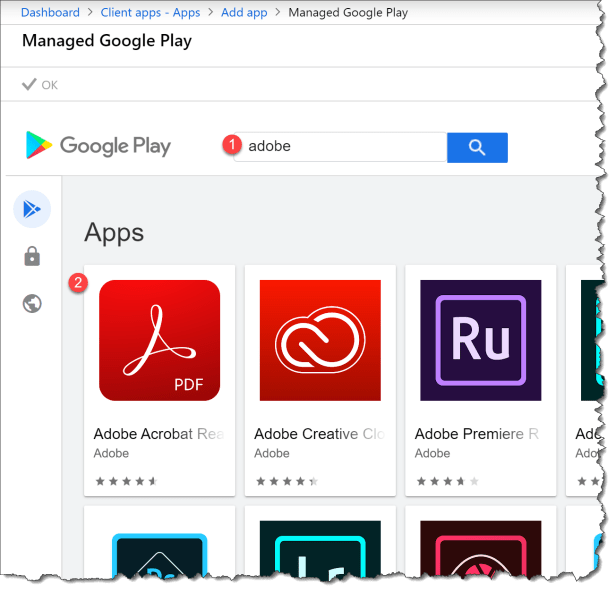Click the OK checkmark button
616x592 pixels.
(40, 85)
